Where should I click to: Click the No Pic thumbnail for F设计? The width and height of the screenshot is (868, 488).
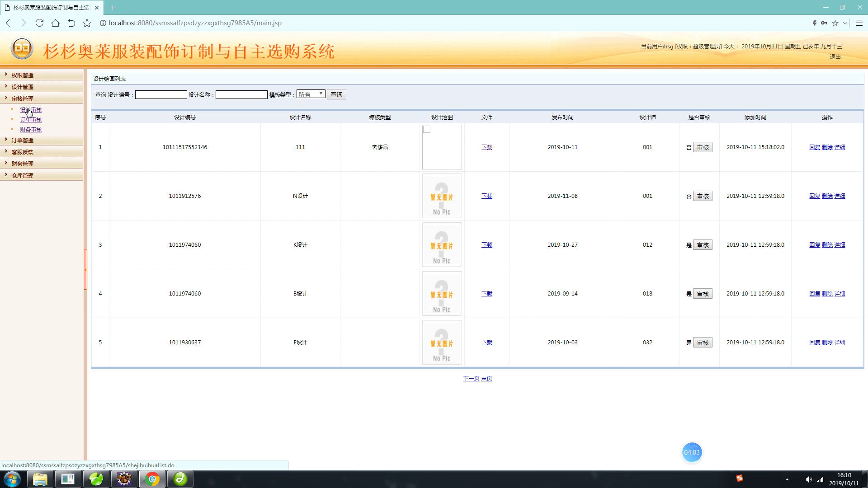[x=442, y=343]
